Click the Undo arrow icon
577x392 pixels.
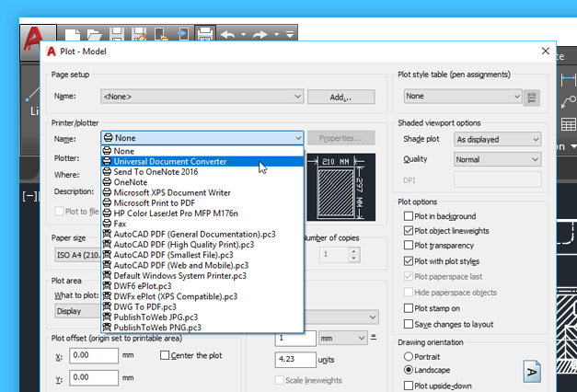pyautogui.click(x=228, y=35)
